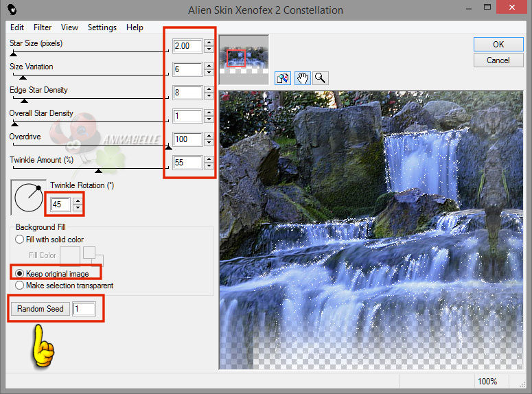Viewport: 532px width, 394px height.
Task: Increase Size Variation with up arrow
Action: coord(209,66)
